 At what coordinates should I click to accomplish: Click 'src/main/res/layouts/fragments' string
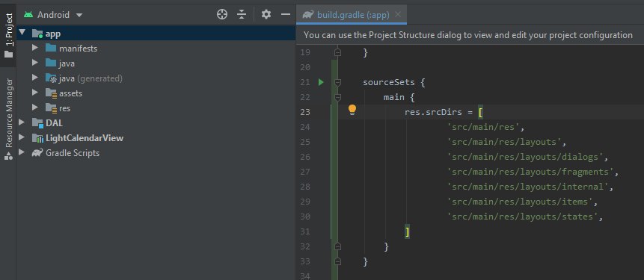pos(530,172)
